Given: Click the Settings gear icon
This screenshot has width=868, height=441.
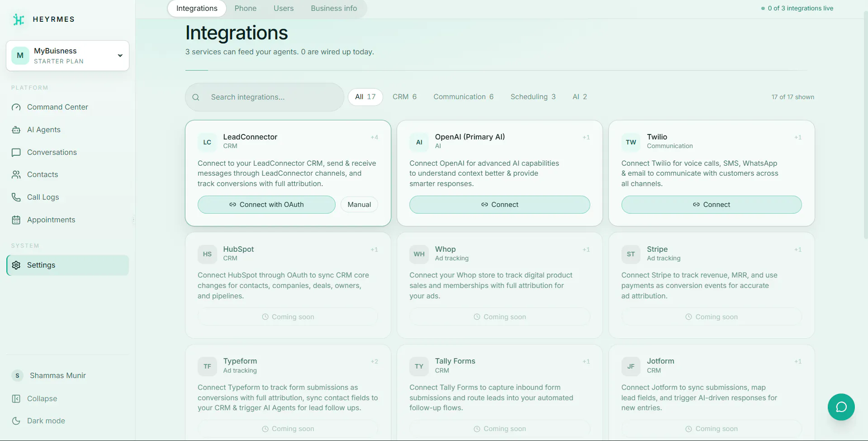Looking at the screenshot, I should pyautogui.click(x=16, y=265).
